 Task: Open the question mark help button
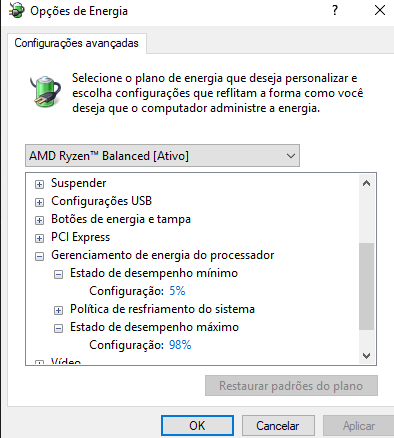(335, 10)
